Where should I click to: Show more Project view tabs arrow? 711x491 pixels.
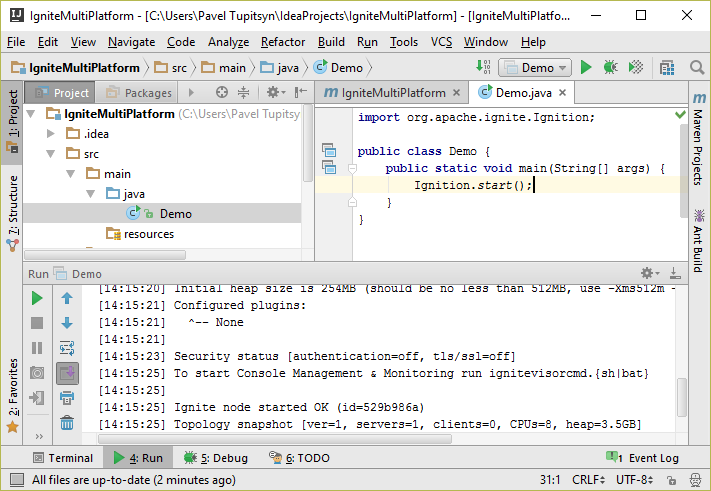(191, 92)
